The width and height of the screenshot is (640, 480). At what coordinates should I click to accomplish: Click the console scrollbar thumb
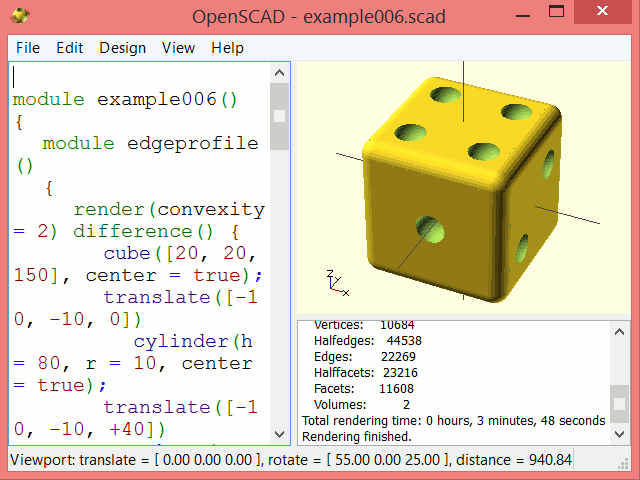tap(620, 404)
